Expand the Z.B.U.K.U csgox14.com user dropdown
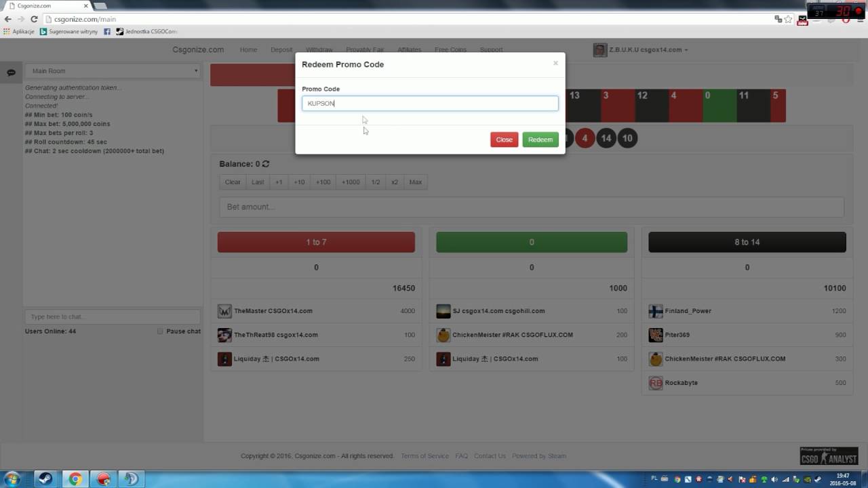 [x=648, y=49]
